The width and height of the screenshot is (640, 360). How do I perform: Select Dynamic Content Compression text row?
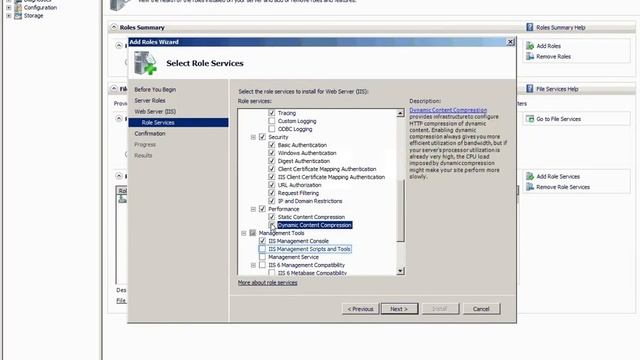pos(314,225)
